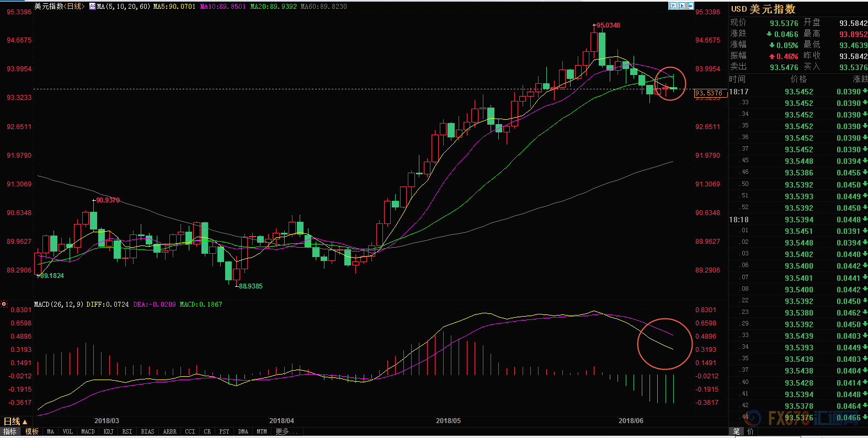Click the 卖出 value 93.5476

(784, 67)
